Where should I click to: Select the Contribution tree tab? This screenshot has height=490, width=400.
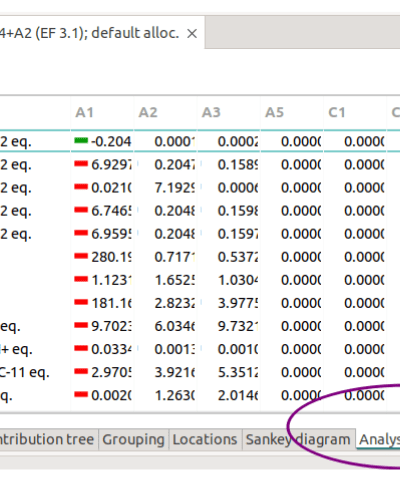48,439
